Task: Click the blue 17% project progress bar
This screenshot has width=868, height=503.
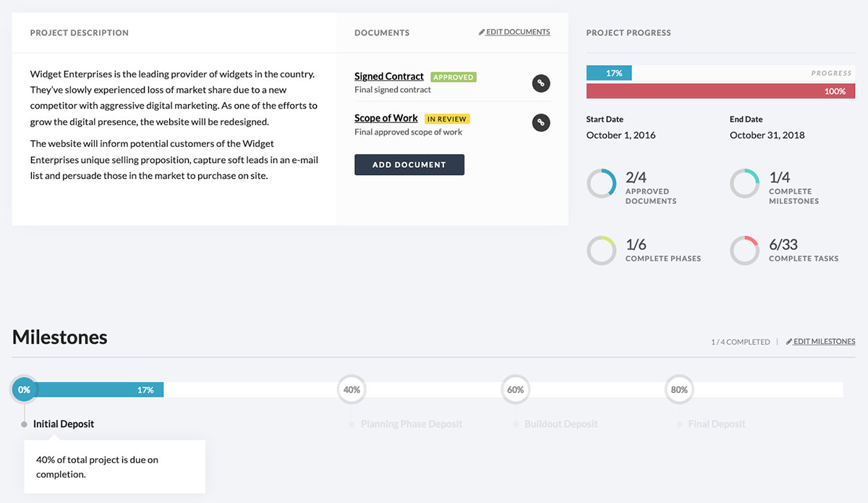Action: (x=609, y=73)
